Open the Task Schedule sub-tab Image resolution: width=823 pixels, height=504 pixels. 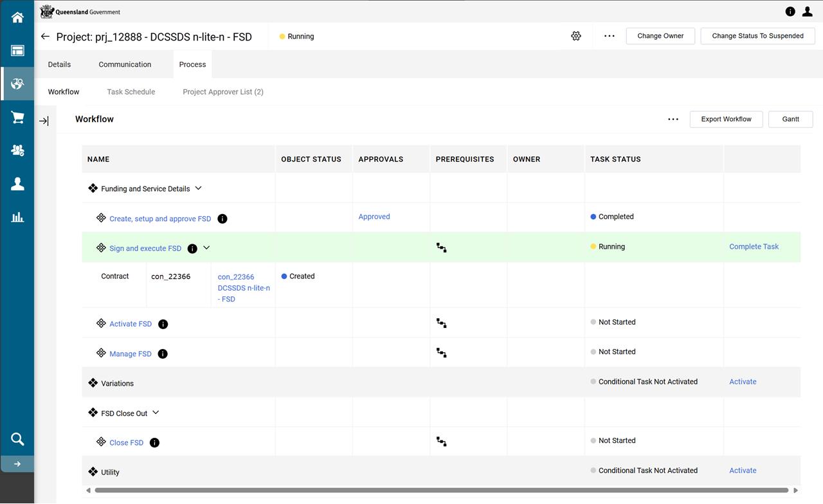pos(131,92)
